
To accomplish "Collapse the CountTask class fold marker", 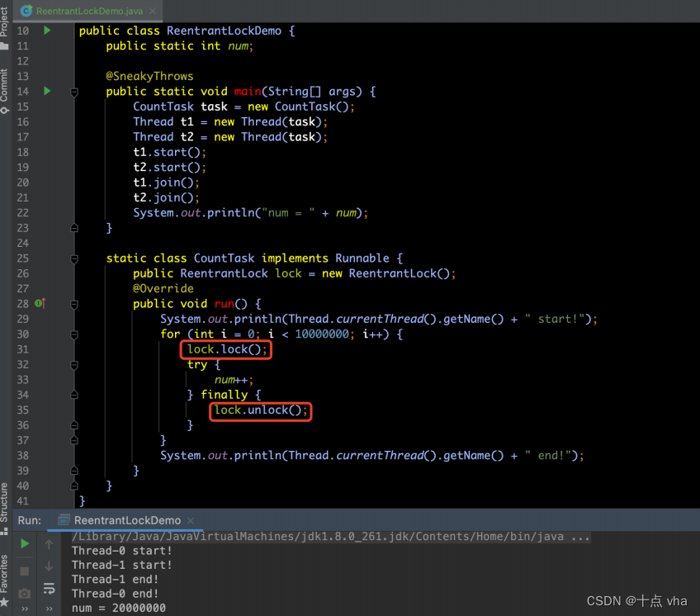I will (74, 258).
